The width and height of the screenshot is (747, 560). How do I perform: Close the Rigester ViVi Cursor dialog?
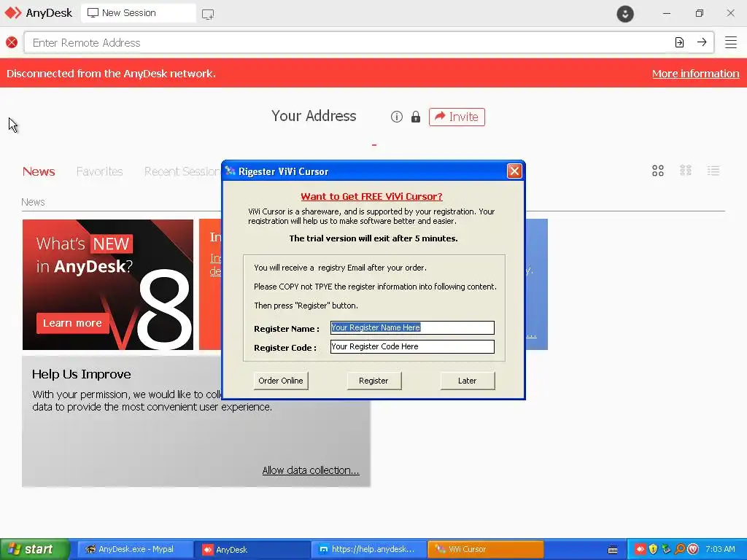(514, 171)
